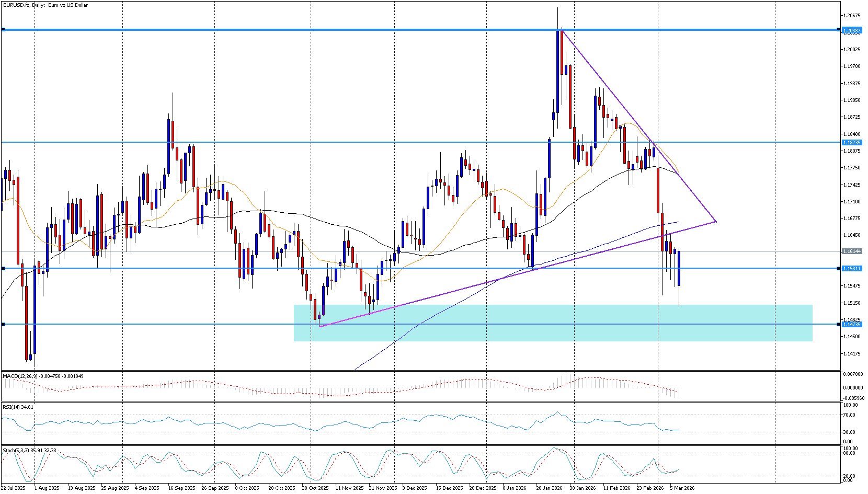
Task: Click the left anchor handle of the 1.14735 line
Action: click(4, 324)
